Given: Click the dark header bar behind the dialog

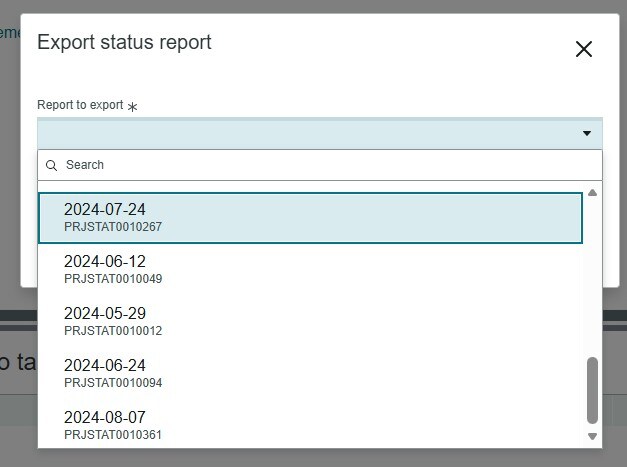Looking at the screenshot, I should tap(18, 315).
